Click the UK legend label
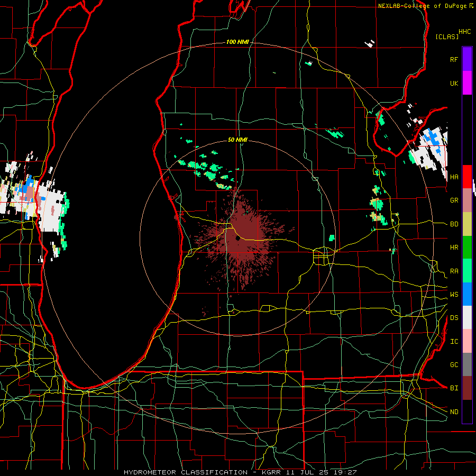476x476 pixels. coord(454,84)
